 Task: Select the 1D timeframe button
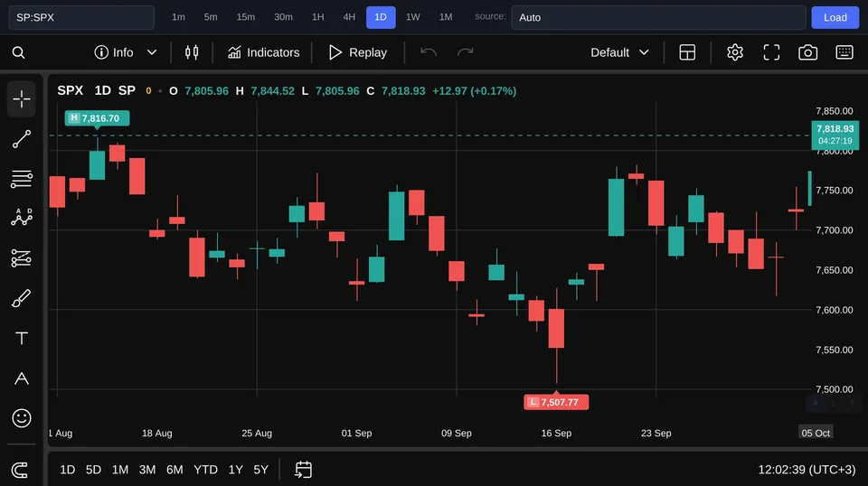(381, 17)
